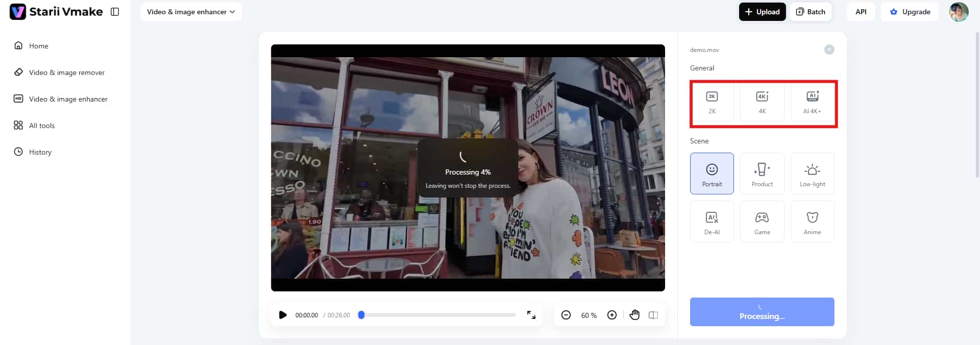Toggle the split compare view icon

(653, 315)
